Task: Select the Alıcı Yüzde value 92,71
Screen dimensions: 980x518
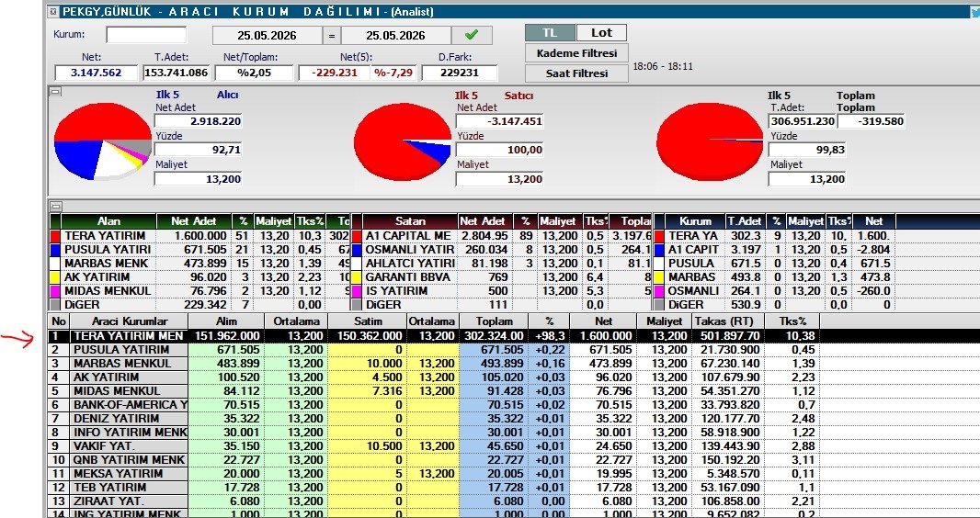Action: click(199, 150)
